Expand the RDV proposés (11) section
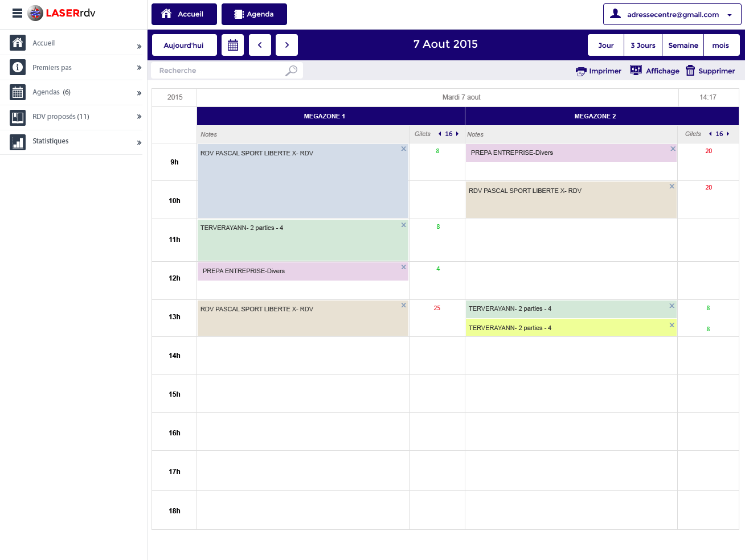745x560 pixels. point(139,117)
